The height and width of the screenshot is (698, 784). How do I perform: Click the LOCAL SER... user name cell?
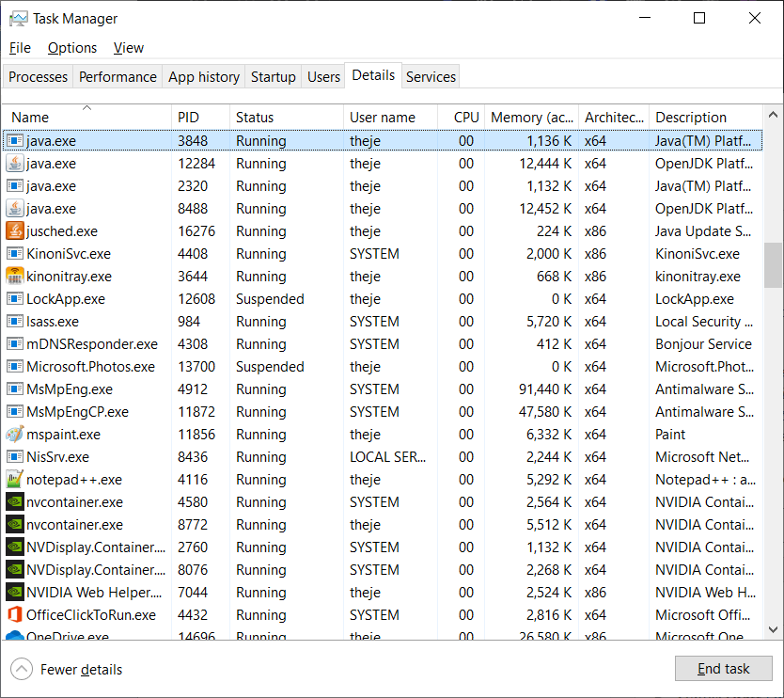coord(387,457)
